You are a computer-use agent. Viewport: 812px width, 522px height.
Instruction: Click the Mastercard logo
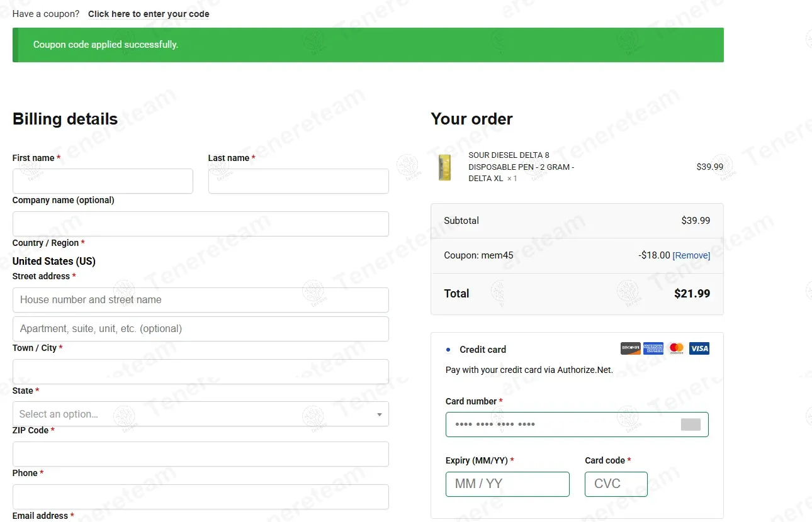[x=676, y=348]
